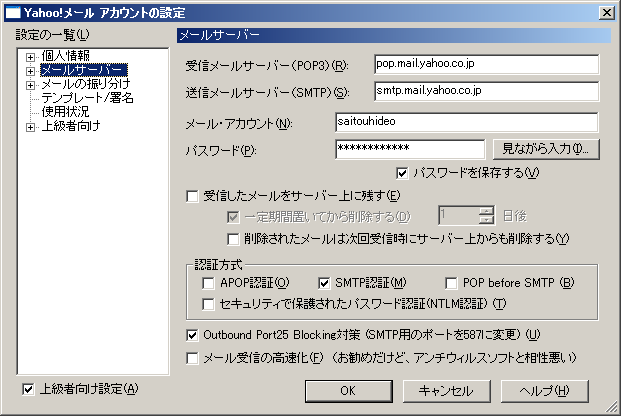
Task: Select メールサーバー in settings tree
Action: [x=83, y=70]
